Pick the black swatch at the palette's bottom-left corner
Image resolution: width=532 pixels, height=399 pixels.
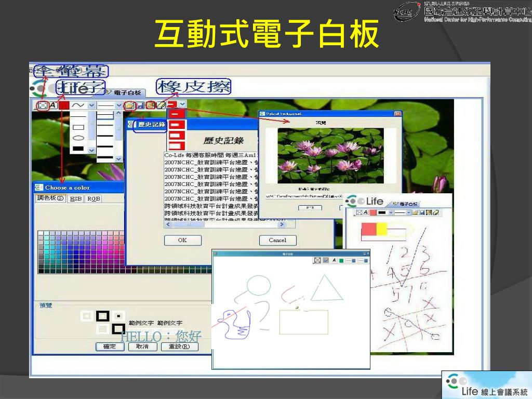click(41, 271)
